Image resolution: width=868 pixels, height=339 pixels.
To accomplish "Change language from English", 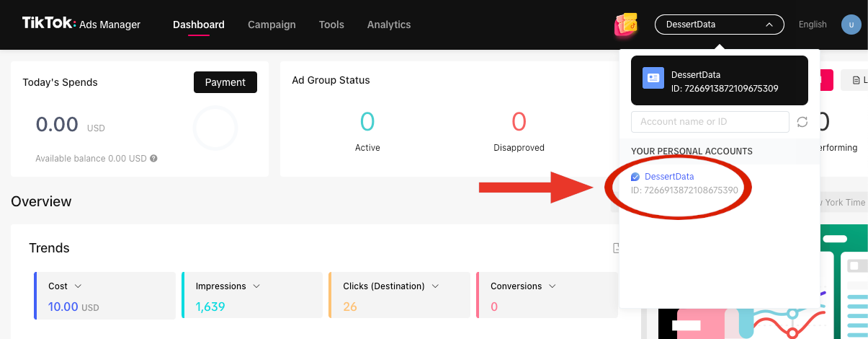I will 813,25.
